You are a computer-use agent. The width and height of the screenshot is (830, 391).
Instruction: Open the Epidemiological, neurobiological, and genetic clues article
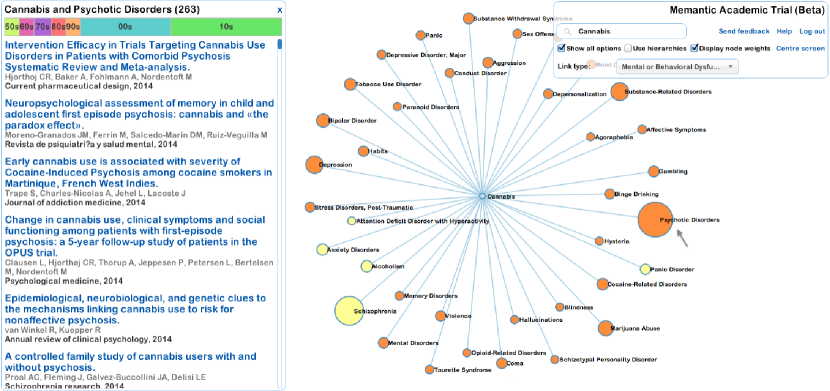tap(135, 309)
